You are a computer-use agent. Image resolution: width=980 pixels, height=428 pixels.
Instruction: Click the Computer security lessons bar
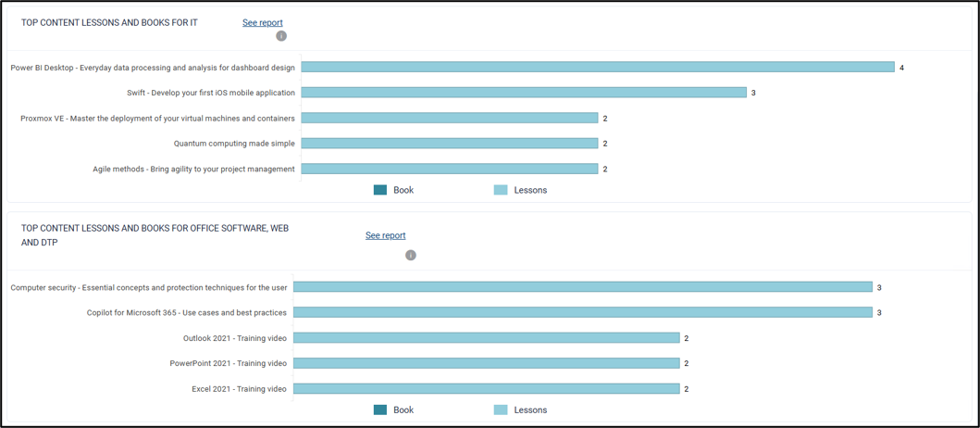click(583, 286)
